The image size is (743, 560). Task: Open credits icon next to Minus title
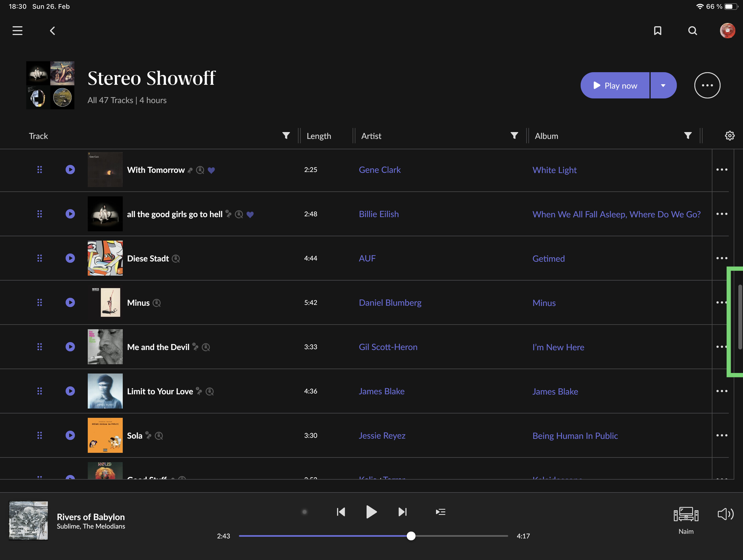157,303
